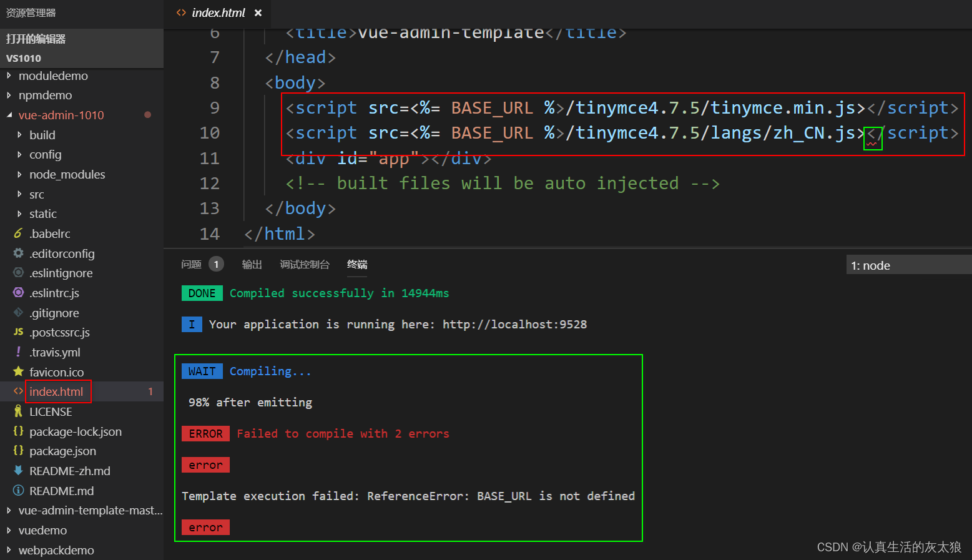This screenshot has height=560, width=972.
Task: Expand the node_modules folder arrow
Action: pyautogui.click(x=19, y=174)
